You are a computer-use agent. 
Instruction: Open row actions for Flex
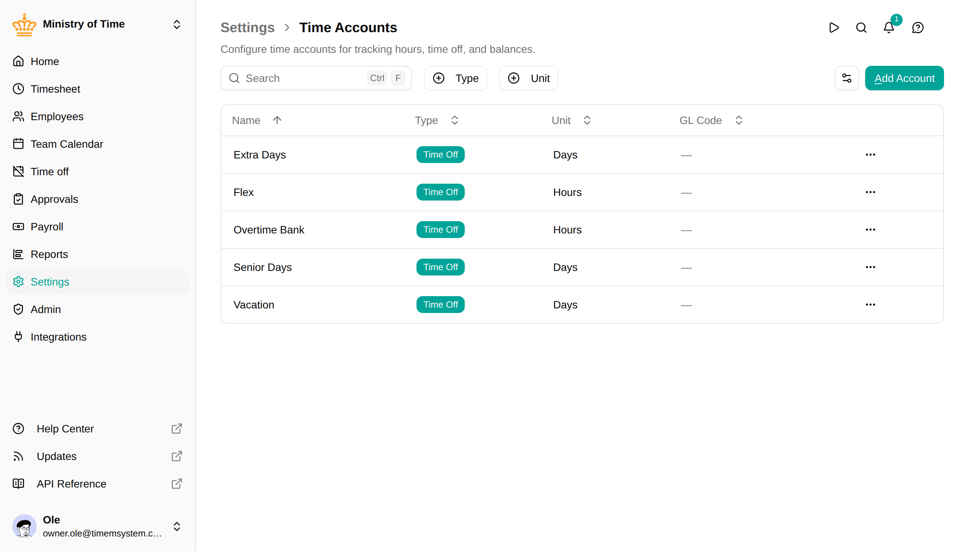tap(871, 192)
